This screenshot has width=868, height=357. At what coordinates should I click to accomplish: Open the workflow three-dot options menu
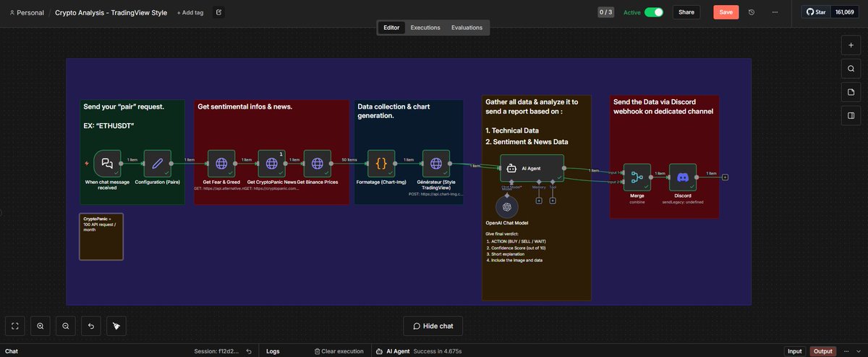775,12
